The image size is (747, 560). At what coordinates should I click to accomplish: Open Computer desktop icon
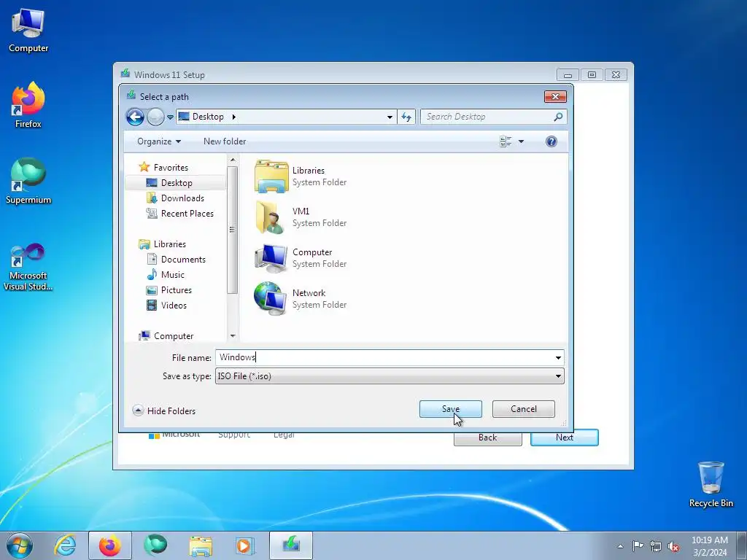point(28,31)
